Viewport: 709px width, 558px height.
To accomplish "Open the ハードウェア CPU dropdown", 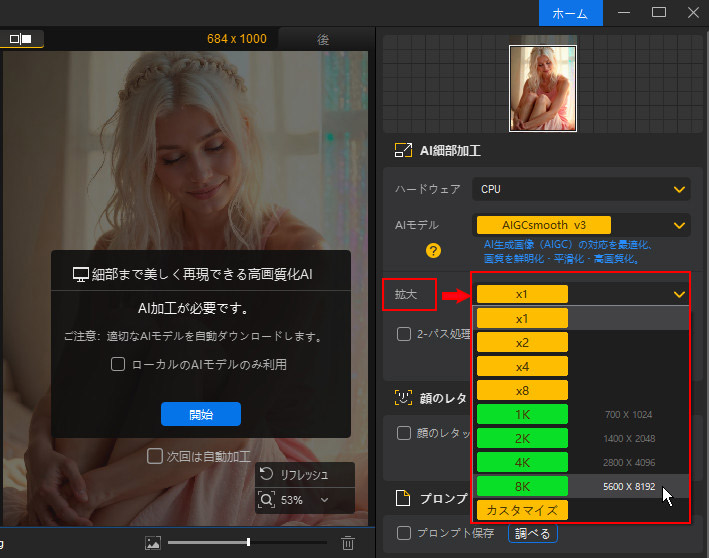I will (x=581, y=189).
